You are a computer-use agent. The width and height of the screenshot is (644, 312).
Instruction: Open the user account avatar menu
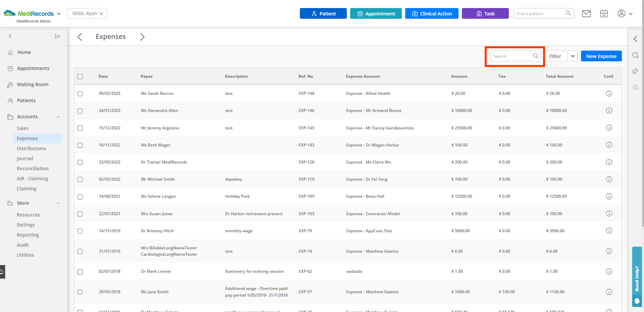(x=621, y=14)
